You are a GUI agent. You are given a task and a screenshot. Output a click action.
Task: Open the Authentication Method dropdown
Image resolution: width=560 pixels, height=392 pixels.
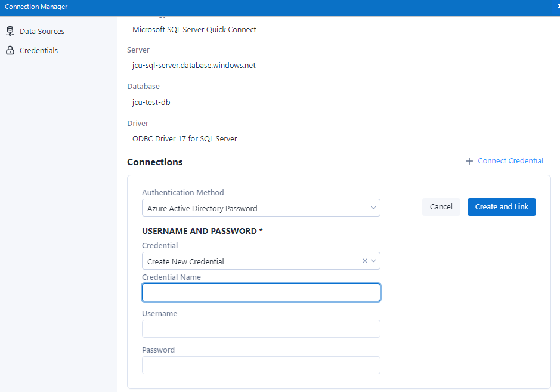(x=256, y=208)
